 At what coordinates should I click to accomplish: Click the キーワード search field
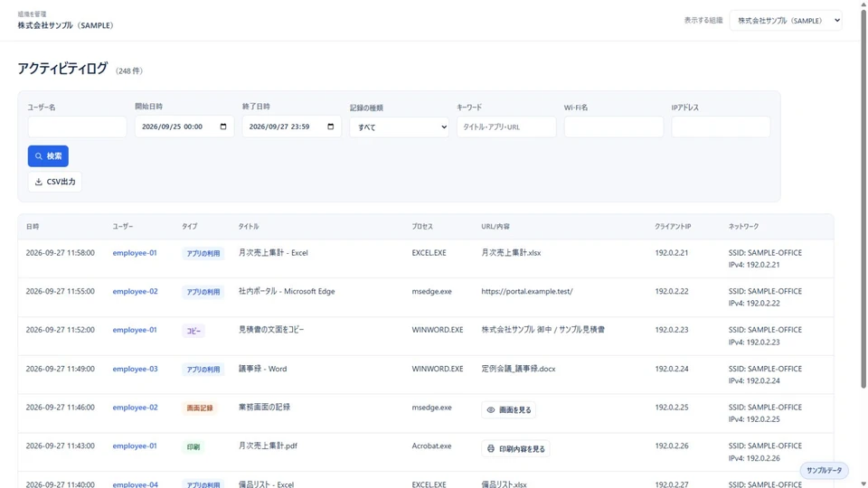[506, 127]
